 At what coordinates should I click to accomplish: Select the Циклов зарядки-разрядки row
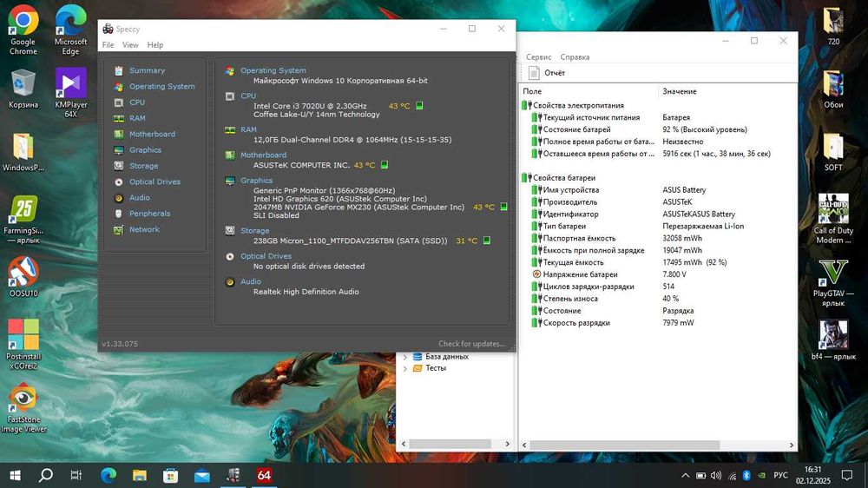658,287
